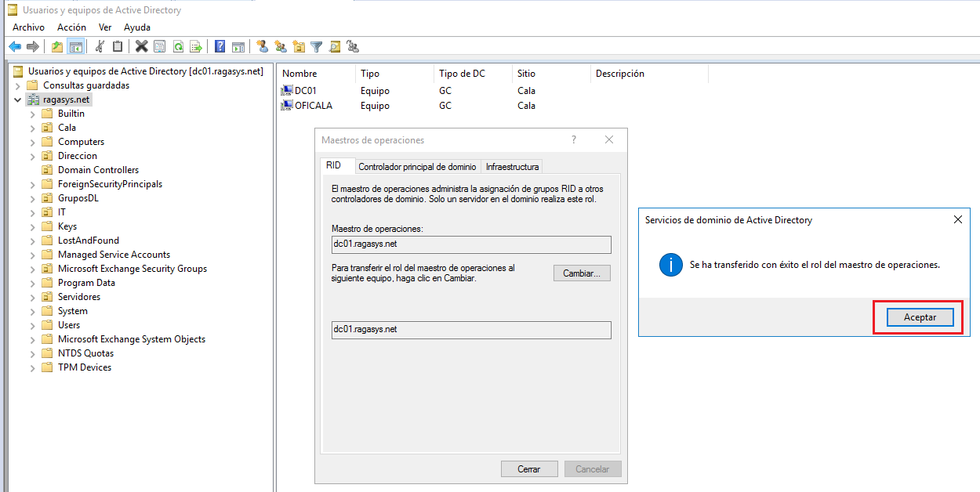980x492 pixels.
Task: Click the help question mark in Maestros de operaciones
Action: [574, 139]
